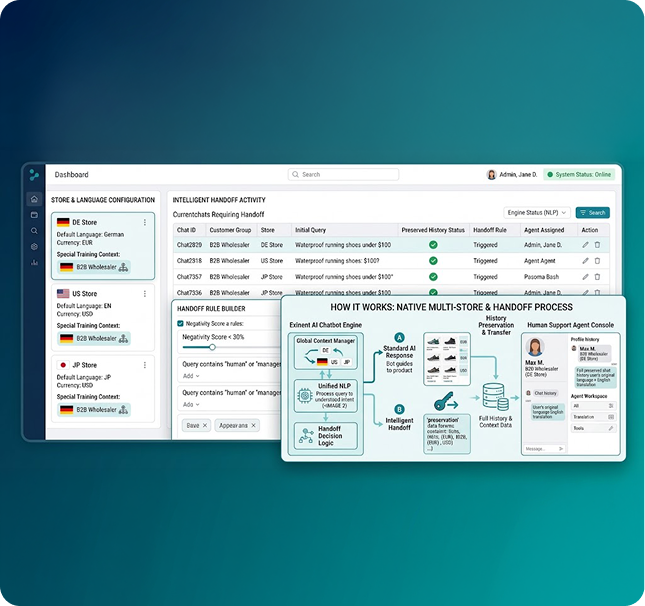Click the System Status: Online badge
The height and width of the screenshot is (606, 645).
coord(579,174)
